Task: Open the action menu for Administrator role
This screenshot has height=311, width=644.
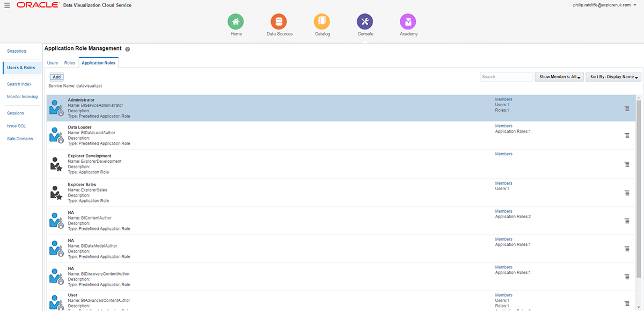Action: pos(626,108)
